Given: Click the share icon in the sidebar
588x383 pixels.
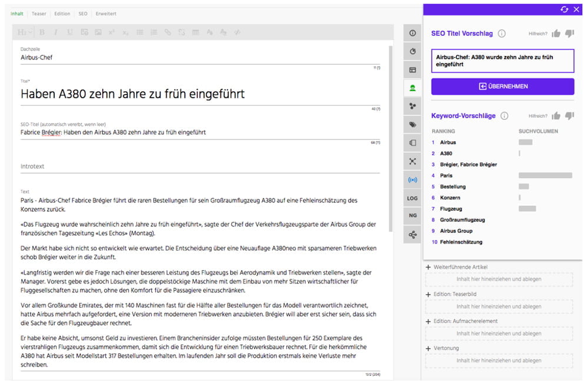Looking at the screenshot, I should pyautogui.click(x=413, y=235).
